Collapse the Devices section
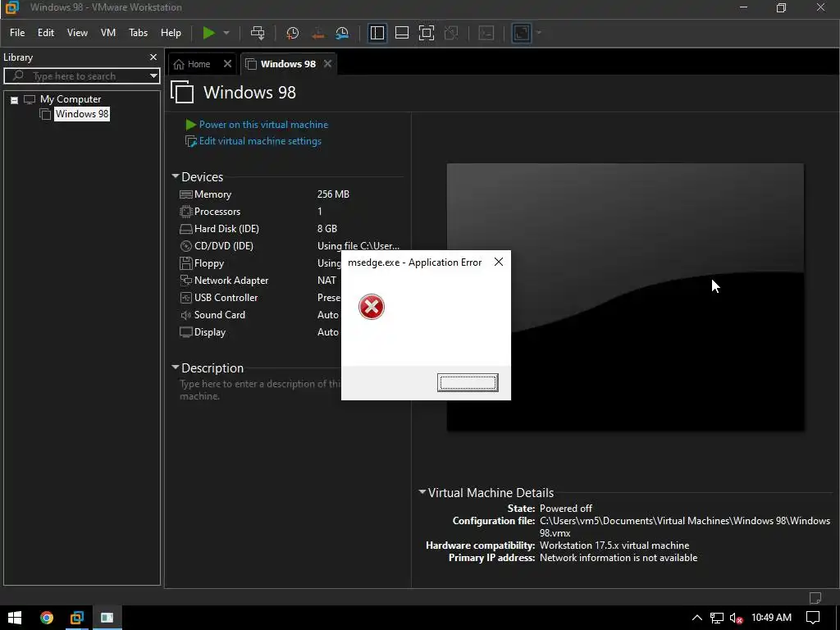The image size is (840, 630). [x=176, y=176]
